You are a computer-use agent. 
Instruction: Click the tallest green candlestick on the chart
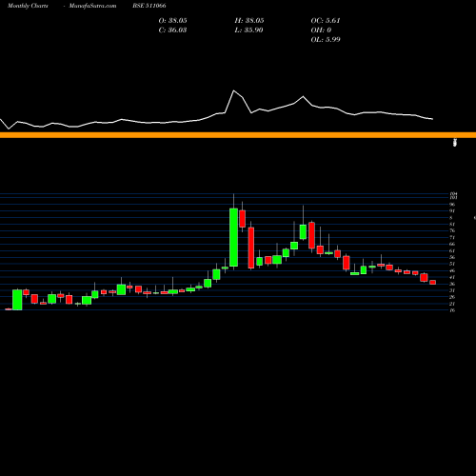coord(233,237)
